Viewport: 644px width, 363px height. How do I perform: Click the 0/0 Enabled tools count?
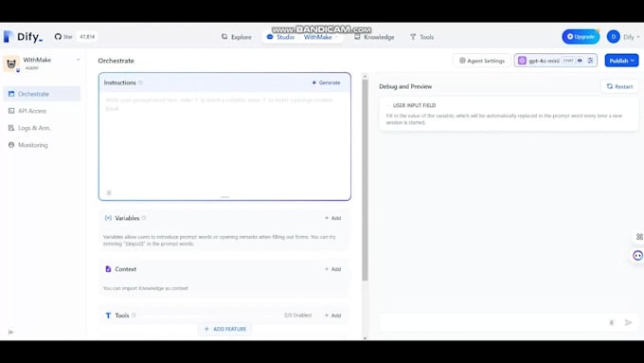pyautogui.click(x=297, y=316)
